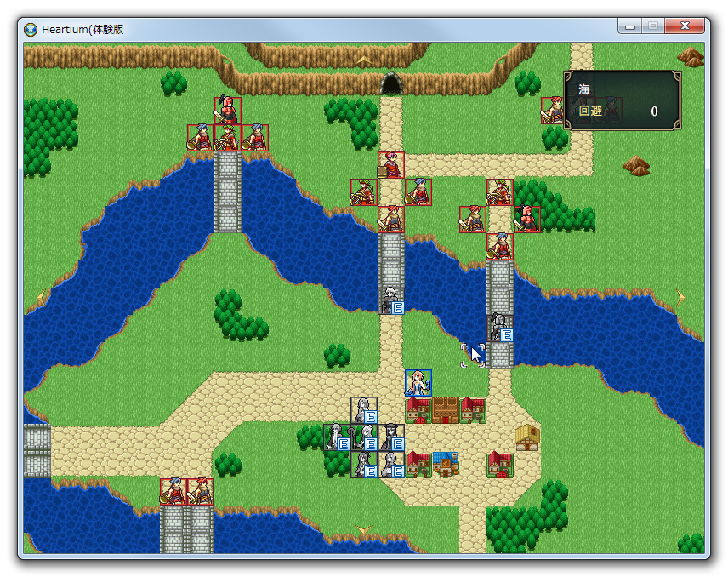Image resolution: width=728 pixels, height=577 pixels.
Task: Select green-haired enemy archer atop right-side road
Action: [500, 192]
